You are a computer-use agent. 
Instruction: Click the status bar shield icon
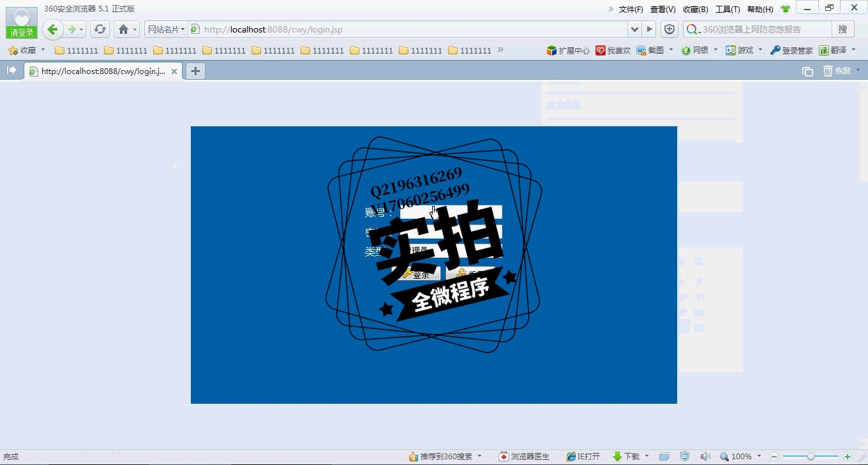click(x=685, y=457)
